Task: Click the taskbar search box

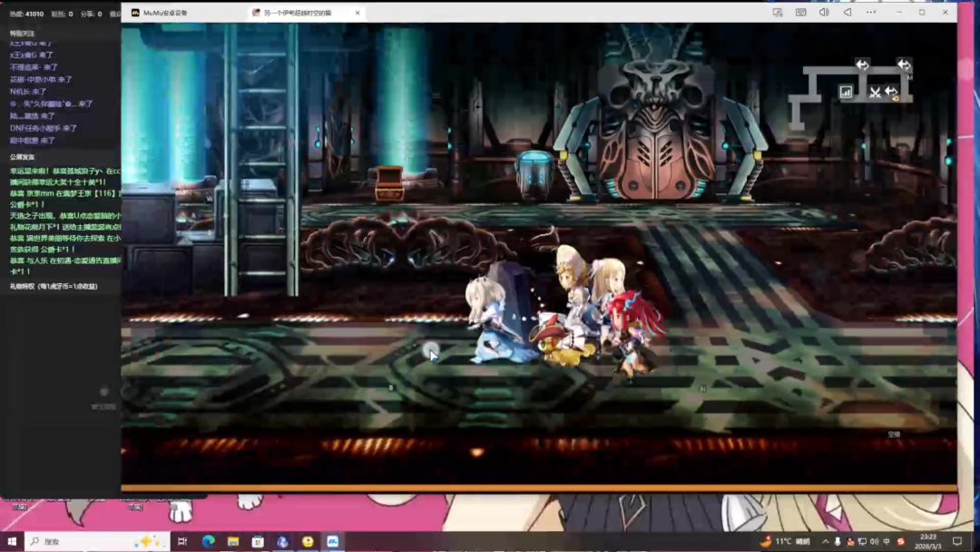Action: click(x=97, y=541)
